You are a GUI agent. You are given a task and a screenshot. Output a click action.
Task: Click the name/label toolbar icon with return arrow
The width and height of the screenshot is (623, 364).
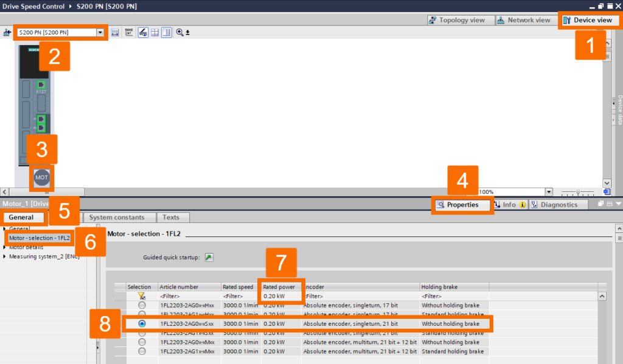coord(129,33)
